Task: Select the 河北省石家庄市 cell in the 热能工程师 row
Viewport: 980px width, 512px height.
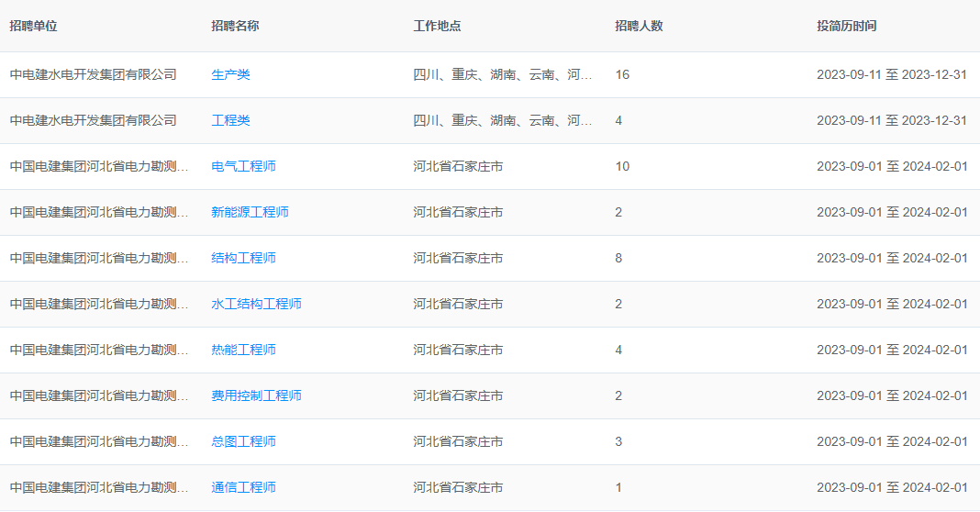Action: [x=458, y=350]
